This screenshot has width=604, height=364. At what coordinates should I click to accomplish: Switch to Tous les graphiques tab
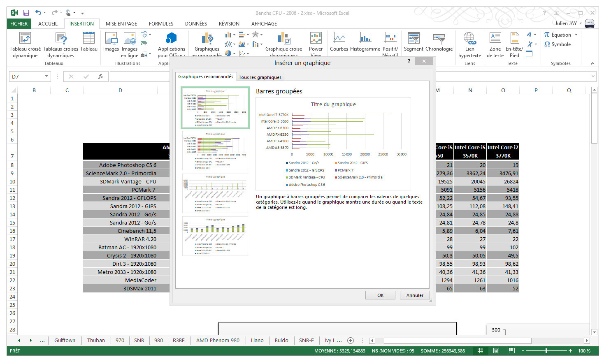coord(260,77)
